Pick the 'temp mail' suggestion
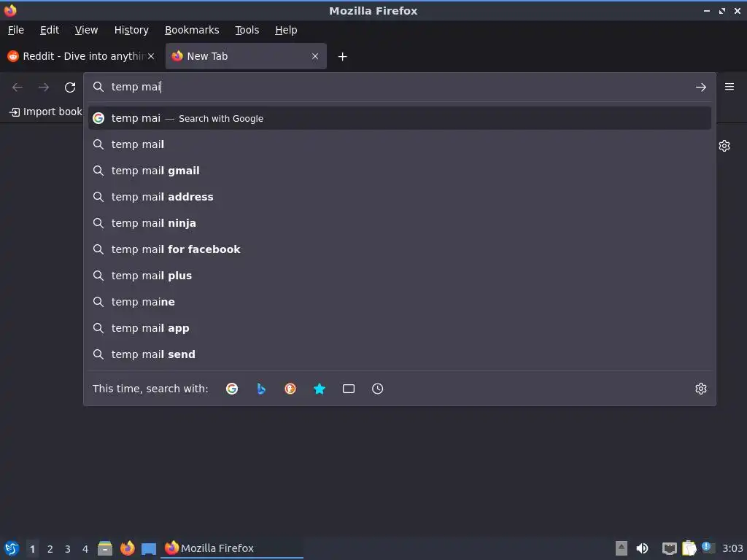 click(399, 144)
